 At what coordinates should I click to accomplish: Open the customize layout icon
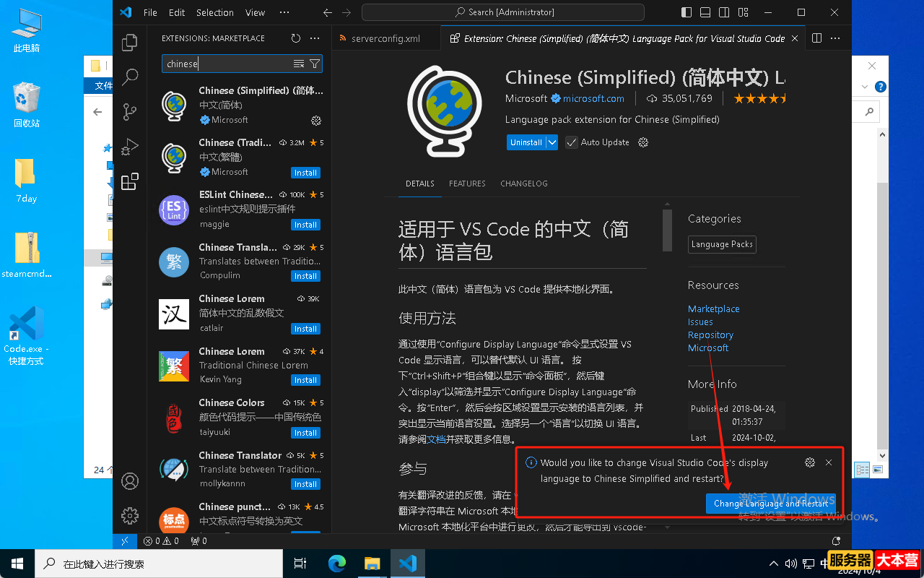coord(742,12)
